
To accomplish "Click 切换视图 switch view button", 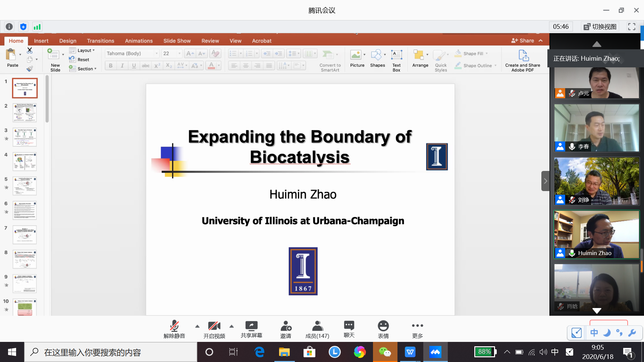I will pos(600,27).
